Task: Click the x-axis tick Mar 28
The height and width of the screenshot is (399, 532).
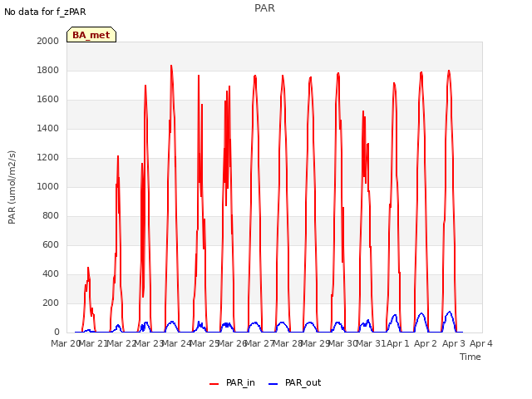Action: tap(288, 343)
